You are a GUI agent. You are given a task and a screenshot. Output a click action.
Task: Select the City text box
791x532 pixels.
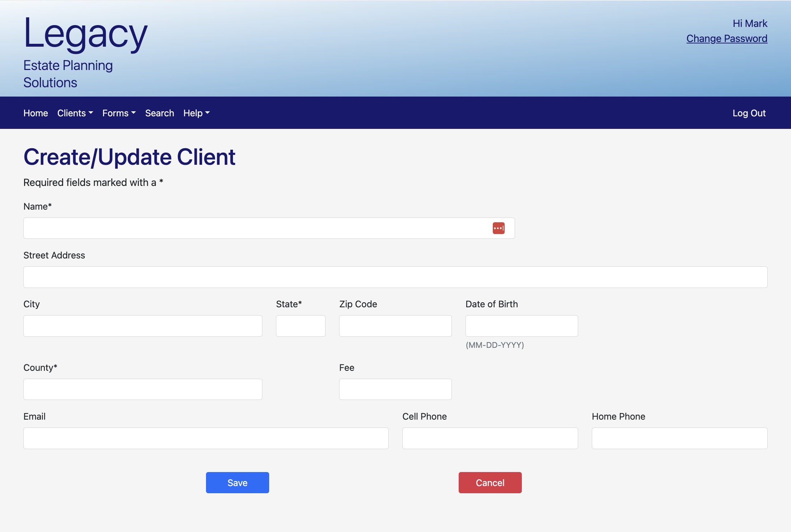coord(142,326)
